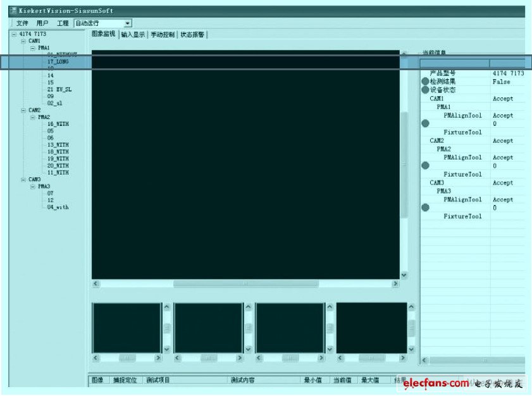
Task: Click main image viewer scroll-right arrow
Action: point(395,284)
